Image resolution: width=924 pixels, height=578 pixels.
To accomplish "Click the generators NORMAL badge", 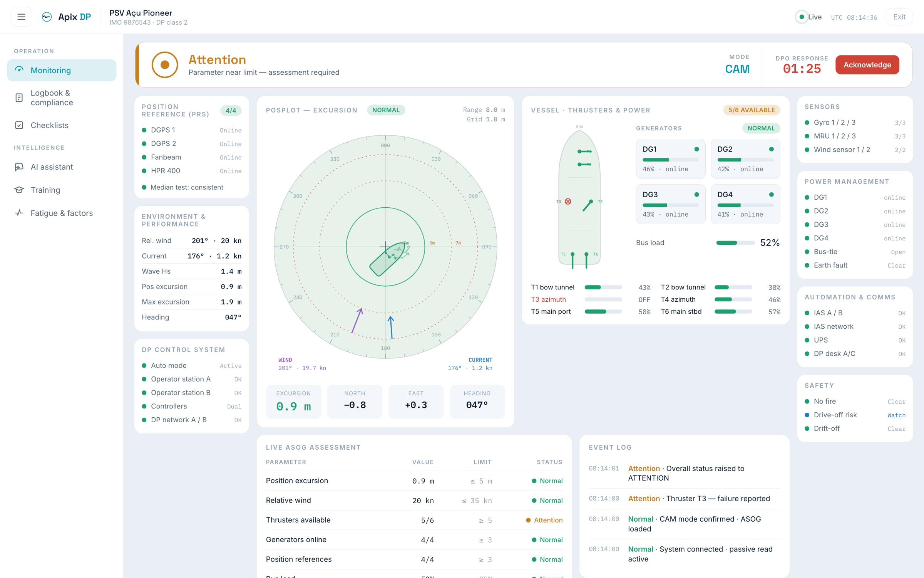I will tap(761, 128).
